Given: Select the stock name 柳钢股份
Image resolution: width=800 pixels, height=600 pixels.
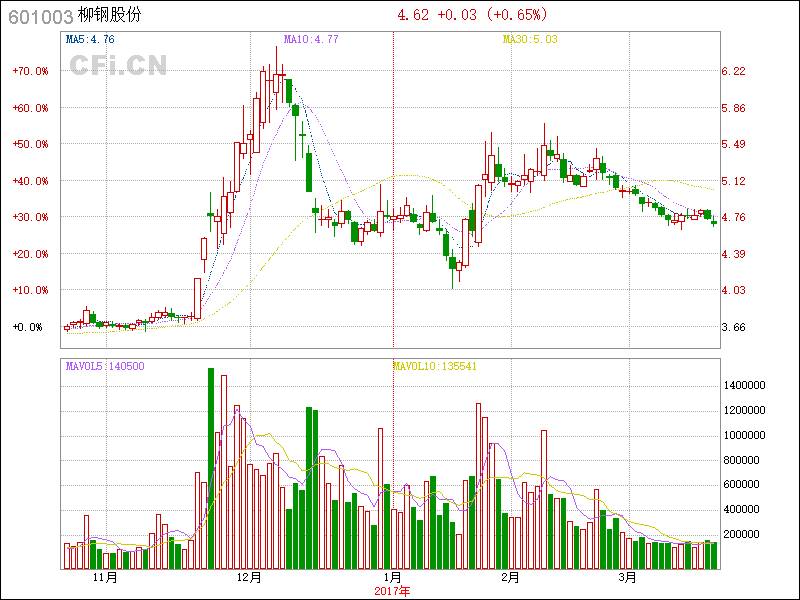Looking at the screenshot, I should [110, 16].
